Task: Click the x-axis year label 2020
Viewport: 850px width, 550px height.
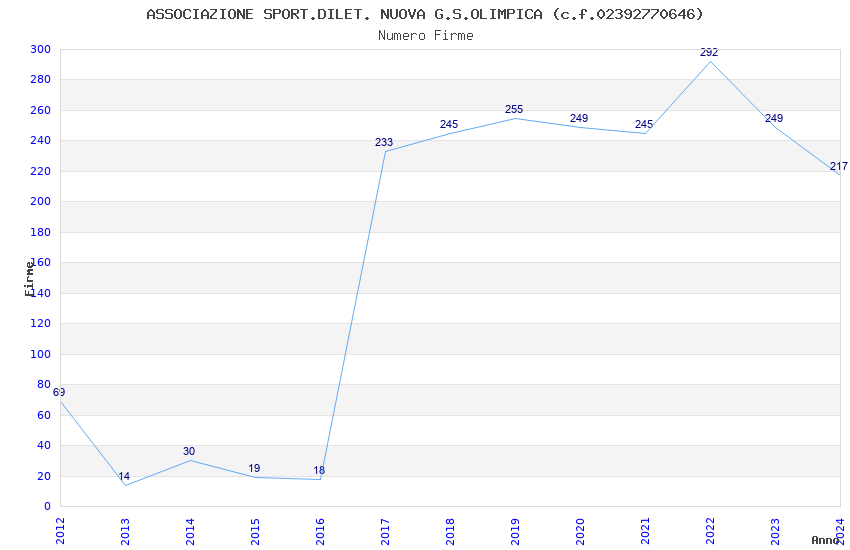Action: click(581, 531)
